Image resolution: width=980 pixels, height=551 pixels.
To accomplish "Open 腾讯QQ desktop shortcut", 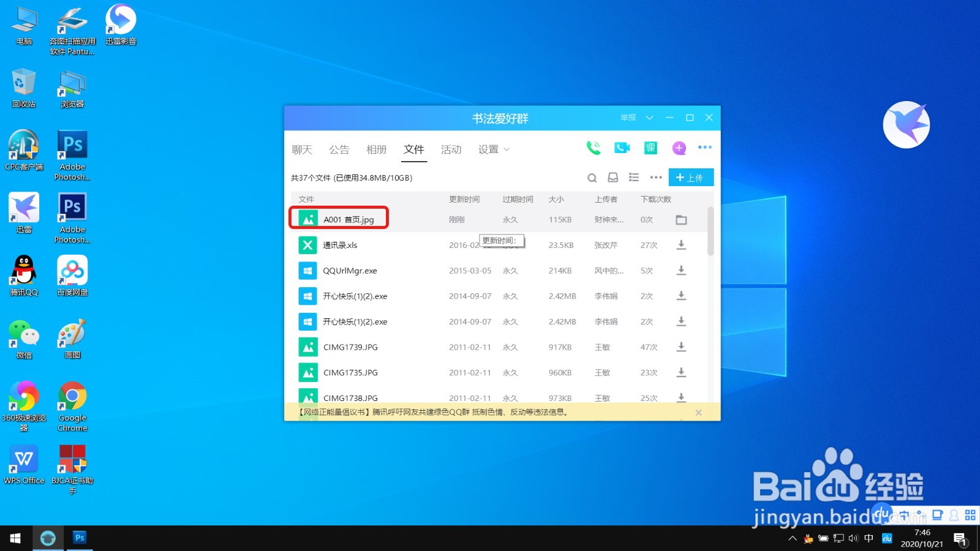I will coord(24,275).
